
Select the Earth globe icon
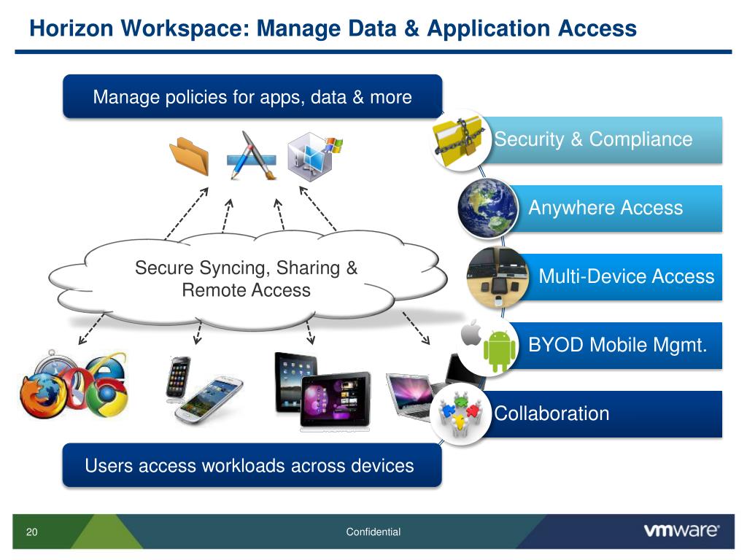coord(487,208)
